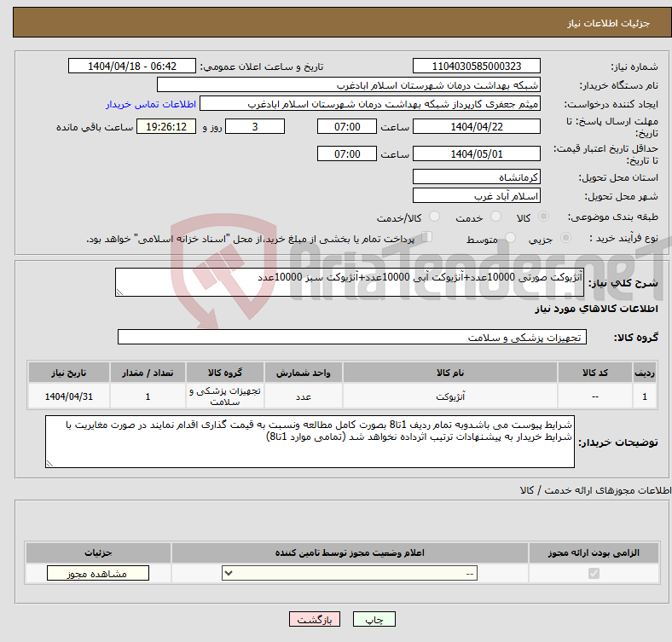Click the goods group field تجهیزات پزشکی و سلامت
Screen dimensions: 672x642
pyautogui.click(x=352, y=337)
